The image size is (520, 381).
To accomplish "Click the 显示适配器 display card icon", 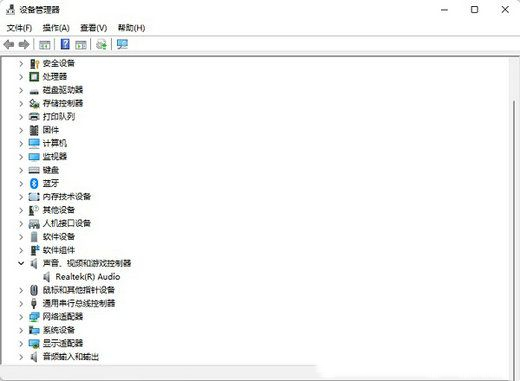I will point(34,343).
